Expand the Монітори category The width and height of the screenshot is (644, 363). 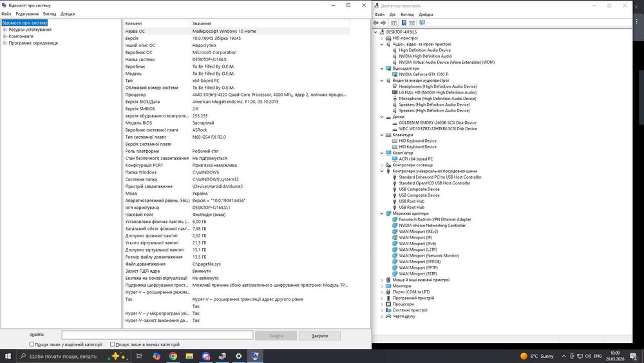pyautogui.click(x=382, y=286)
